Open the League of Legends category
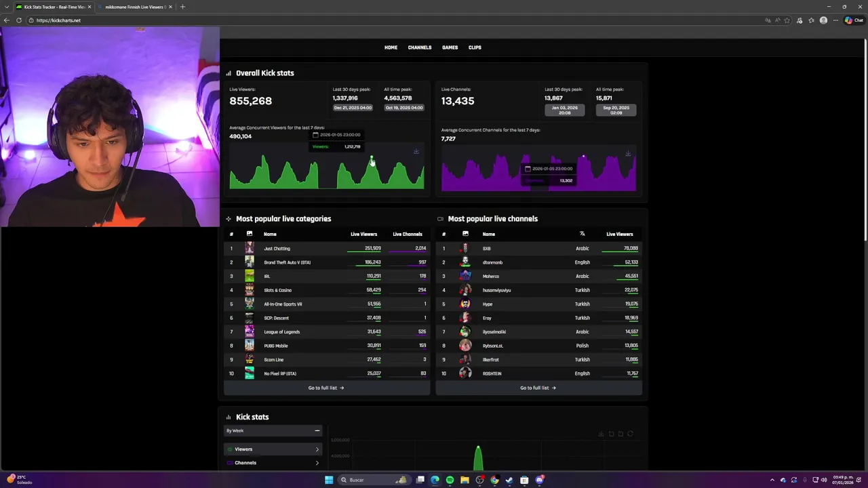The image size is (868, 488). 281,332
